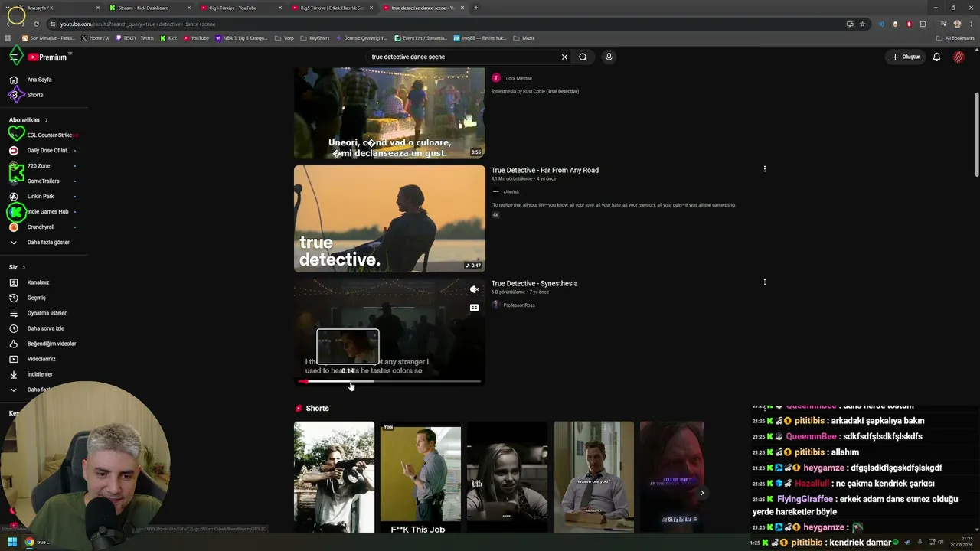
Task: Show next Shorts with the arrow button
Action: coord(701,493)
